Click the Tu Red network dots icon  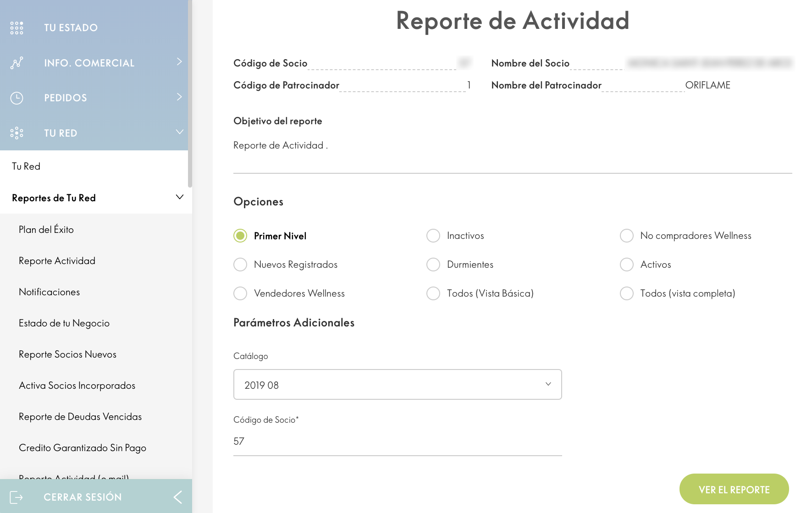point(17,133)
